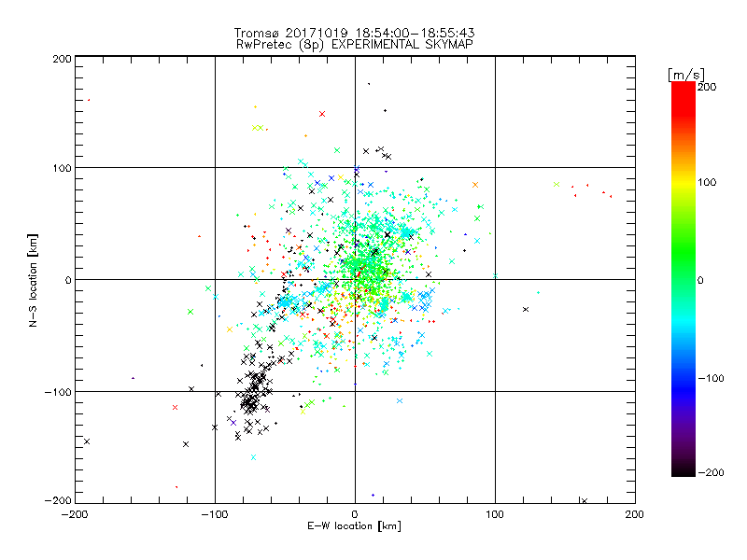Click the black cross marker at far left edge
Viewport: 747px width, 560px height.
coord(87,441)
